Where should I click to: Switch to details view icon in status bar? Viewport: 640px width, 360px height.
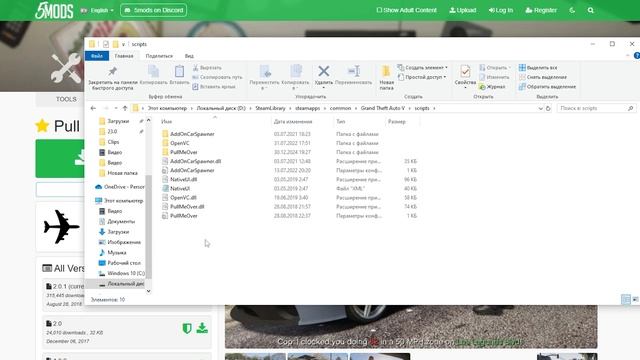[626, 300]
